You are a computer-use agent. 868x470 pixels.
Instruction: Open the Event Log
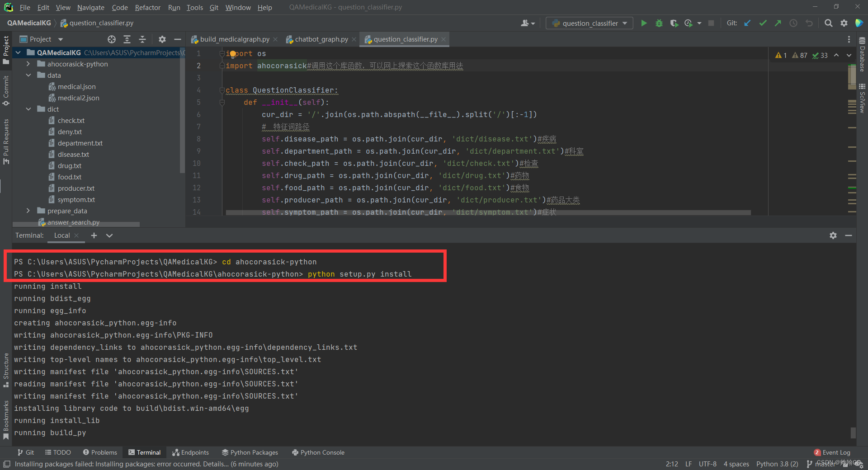coord(836,452)
